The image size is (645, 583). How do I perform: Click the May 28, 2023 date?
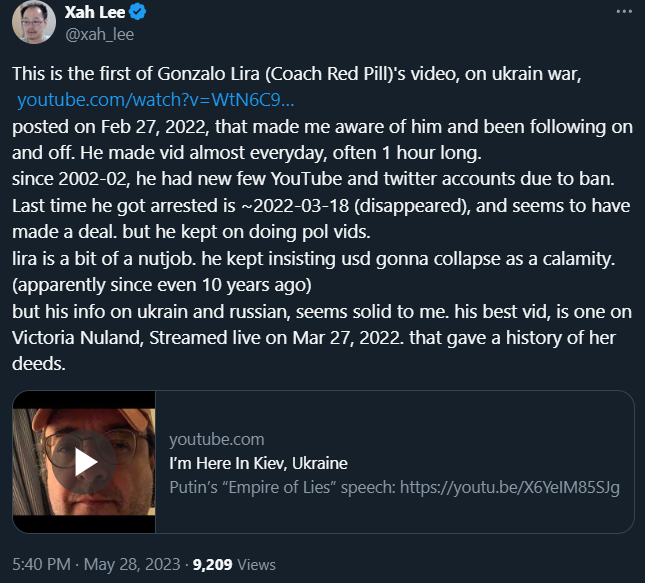pyautogui.click(x=135, y=564)
